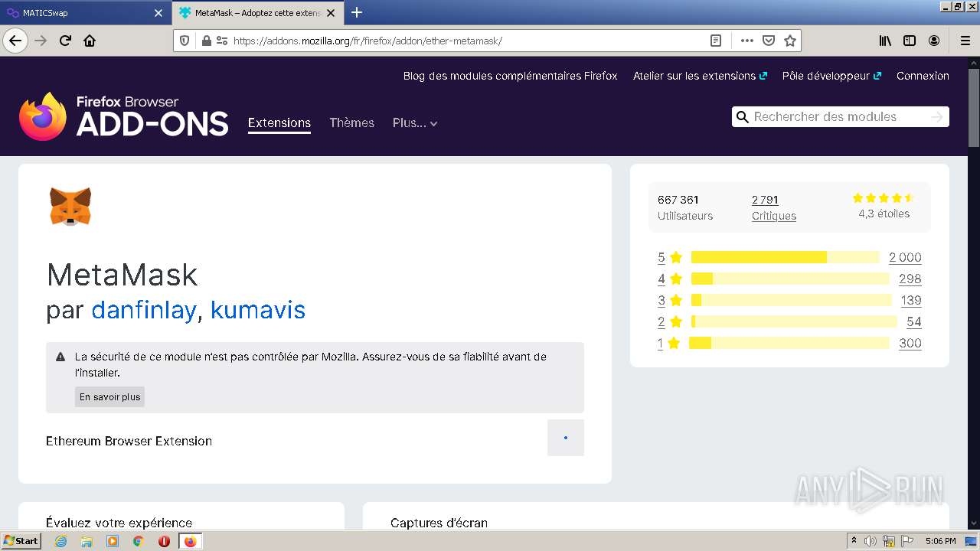Click the En savoir plus button
The height and width of the screenshot is (551, 980).
click(109, 396)
